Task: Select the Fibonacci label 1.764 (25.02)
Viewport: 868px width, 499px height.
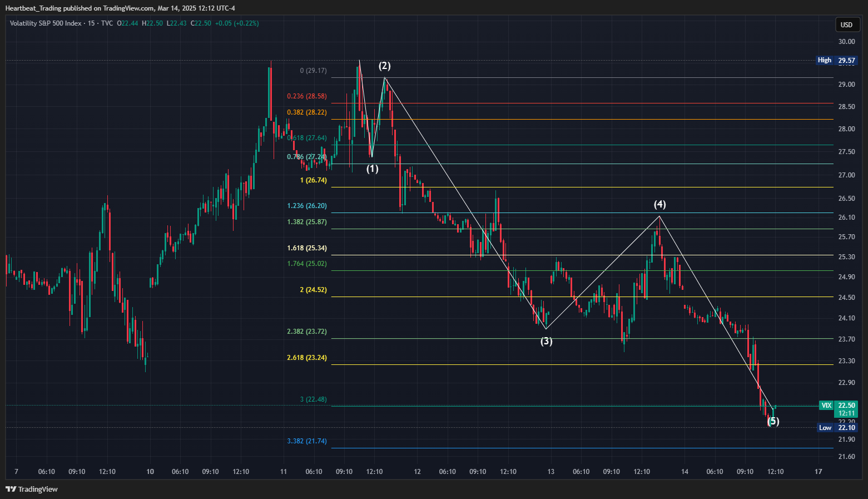Action: [x=307, y=264]
